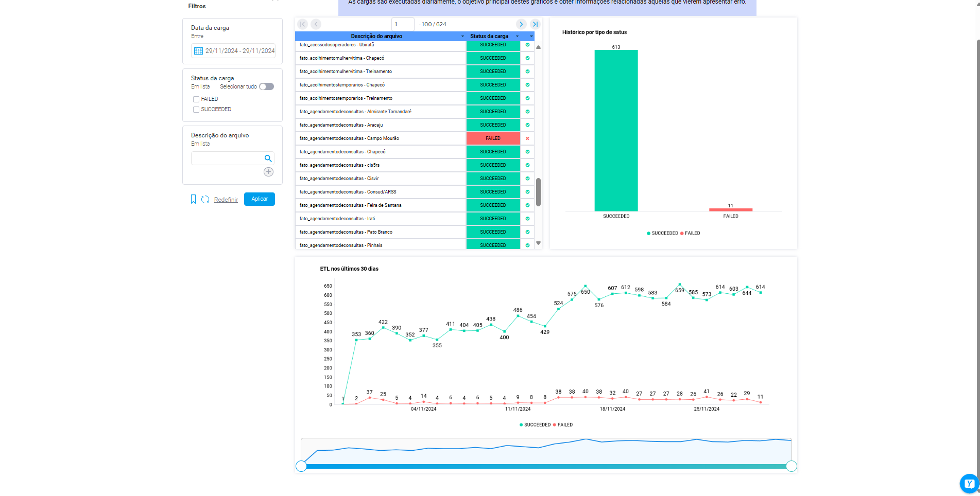
Task: Toggle SUCCEEDED legend in bar chart
Action: coord(662,234)
